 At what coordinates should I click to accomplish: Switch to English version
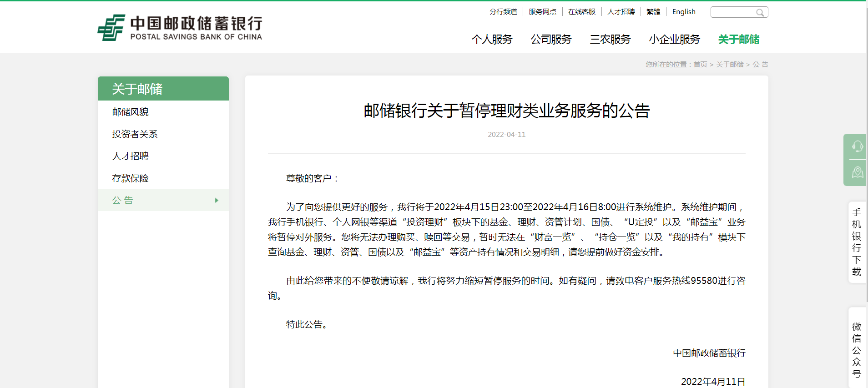684,12
